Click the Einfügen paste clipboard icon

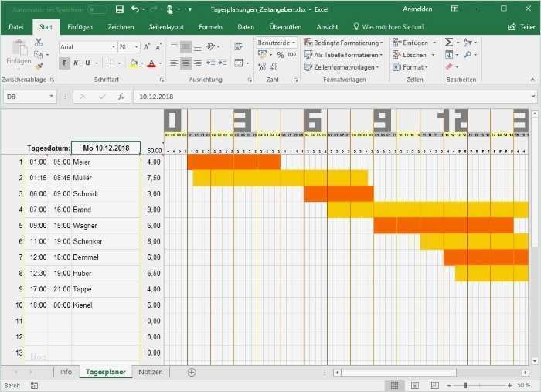tap(19, 48)
